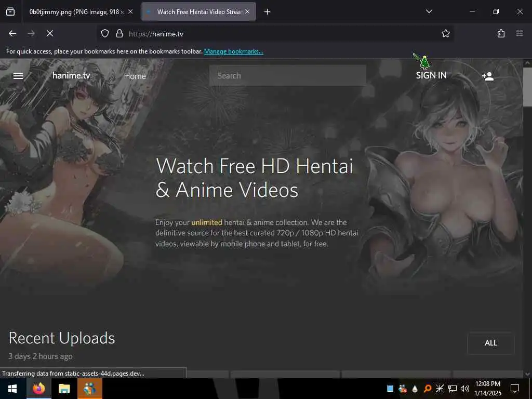Open the Firefox application menu
Screen dimensions: 532x399
pyautogui.click(x=520, y=33)
